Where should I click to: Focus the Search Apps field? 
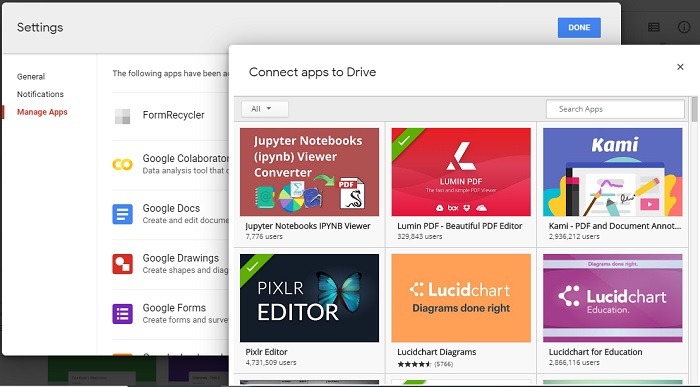(615, 109)
